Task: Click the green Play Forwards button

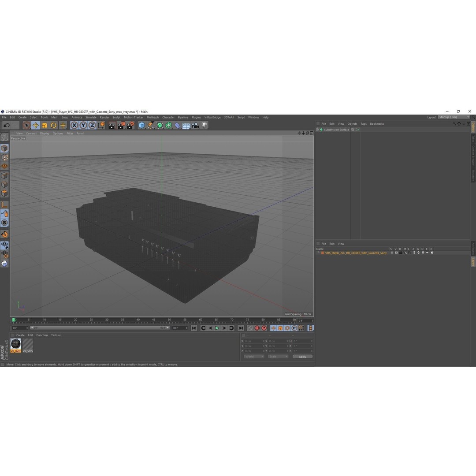Action: (x=217, y=328)
